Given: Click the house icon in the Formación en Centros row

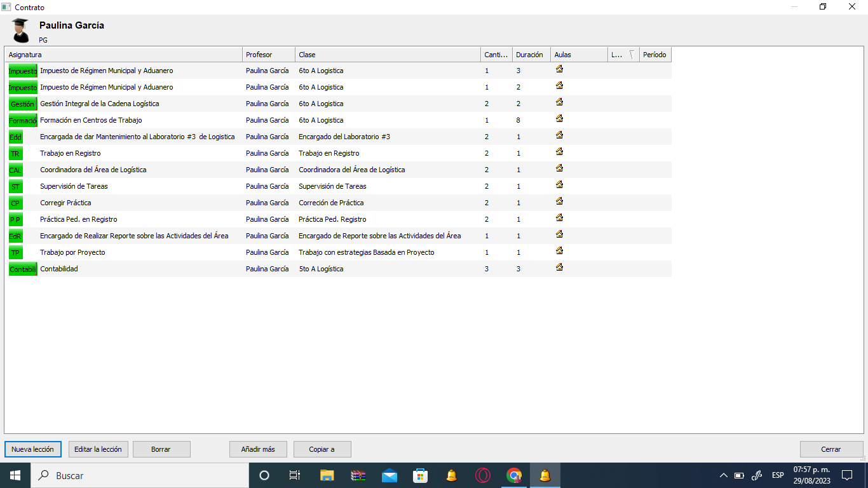Looking at the screenshot, I should pos(560,118).
